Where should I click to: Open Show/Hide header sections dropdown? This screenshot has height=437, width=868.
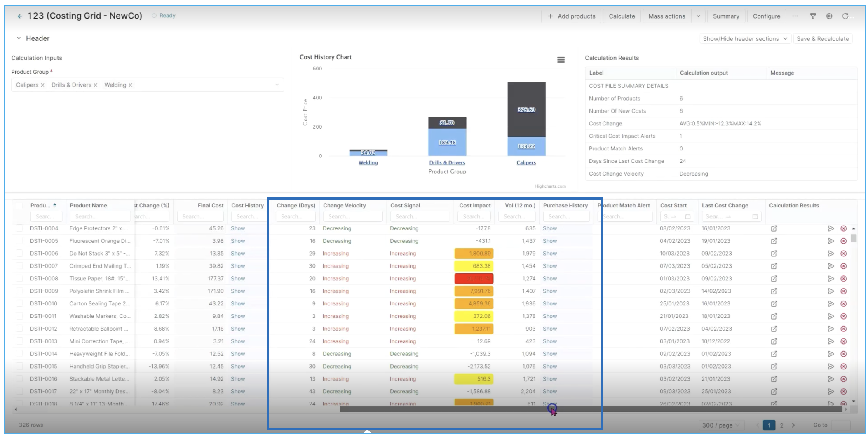click(x=745, y=39)
